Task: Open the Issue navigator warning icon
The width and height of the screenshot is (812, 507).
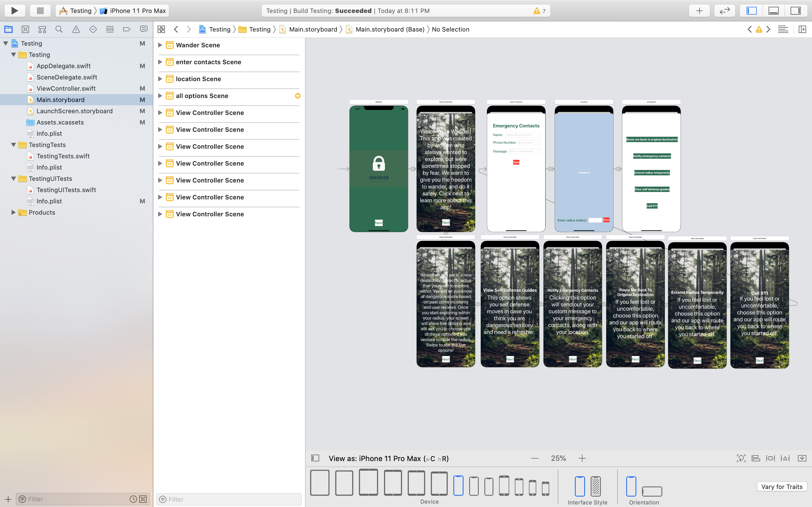Action: coord(76,30)
